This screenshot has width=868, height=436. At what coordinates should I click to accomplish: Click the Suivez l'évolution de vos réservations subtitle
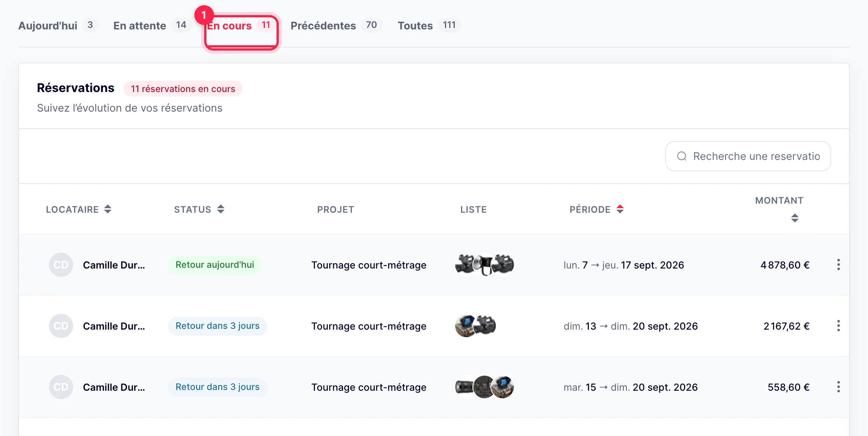tap(130, 108)
